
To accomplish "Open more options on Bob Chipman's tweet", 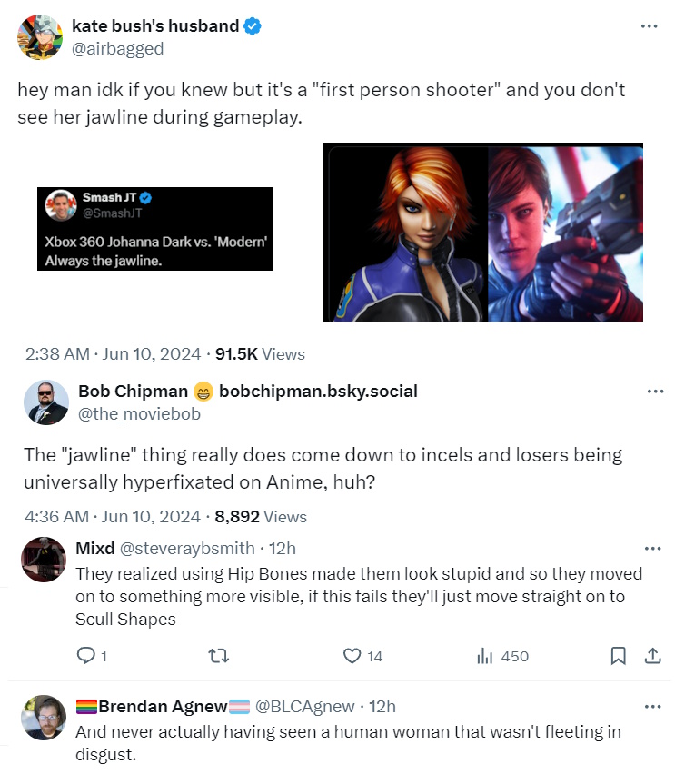I will click(654, 392).
